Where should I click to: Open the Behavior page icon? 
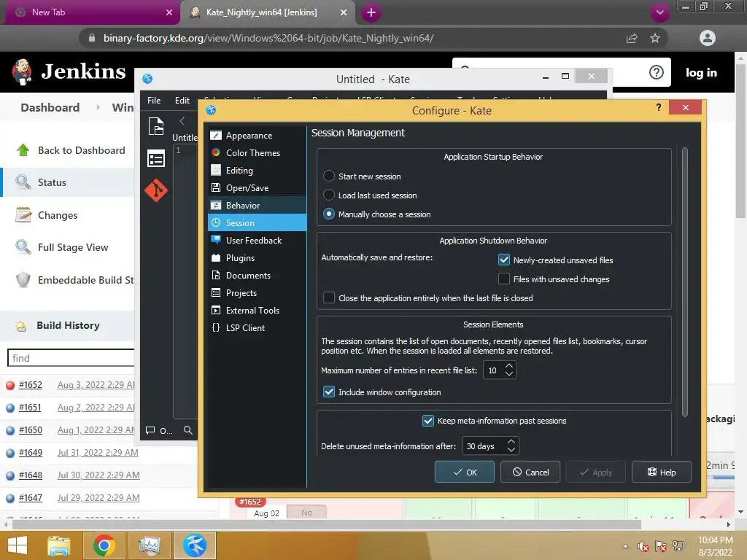coord(216,205)
